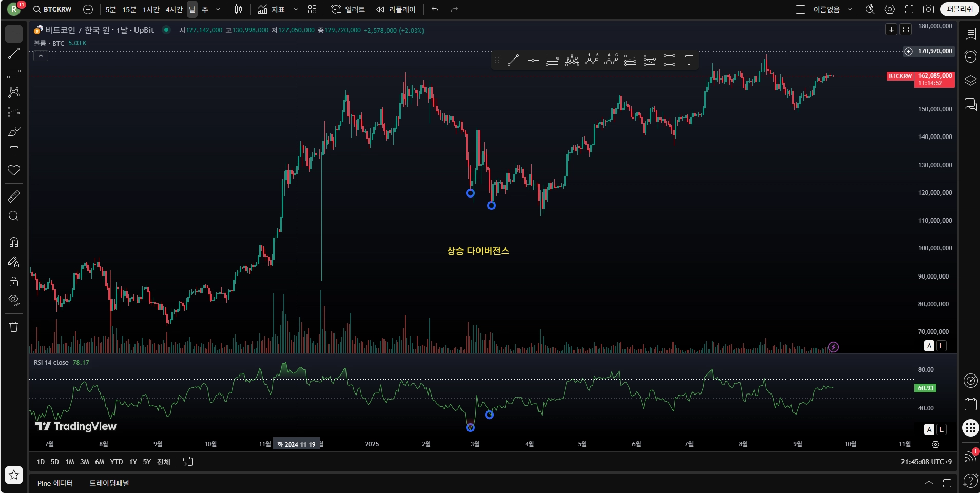Open BTCKRW symbol search
The height and width of the screenshot is (493, 980).
point(53,9)
